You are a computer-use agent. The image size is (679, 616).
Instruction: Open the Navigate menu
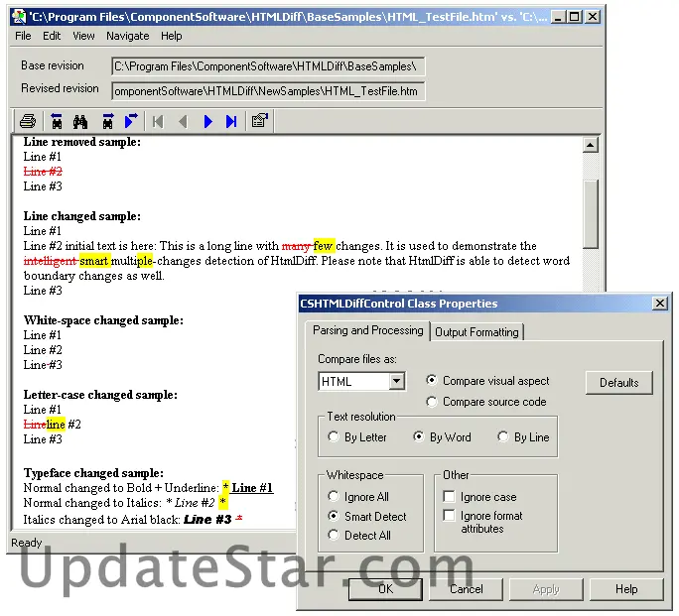pos(128,36)
